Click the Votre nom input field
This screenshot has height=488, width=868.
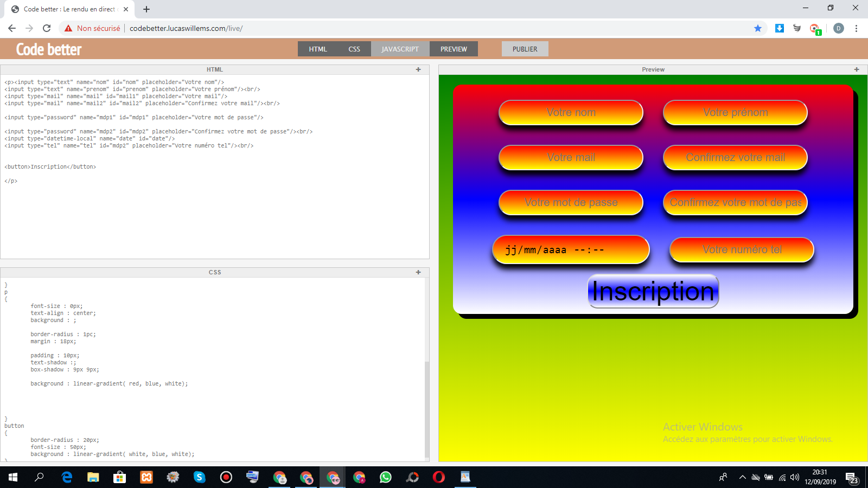click(571, 113)
